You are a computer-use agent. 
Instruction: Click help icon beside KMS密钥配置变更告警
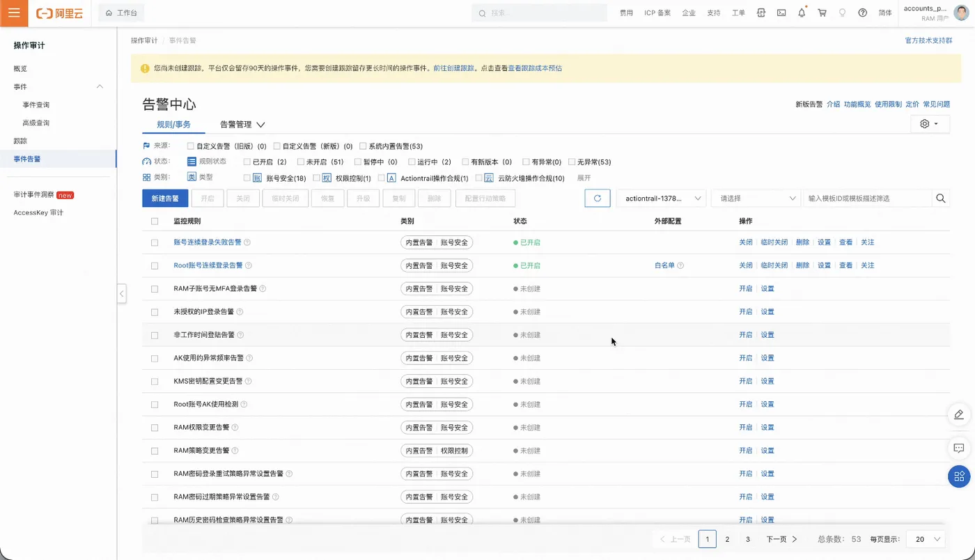(x=249, y=381)
